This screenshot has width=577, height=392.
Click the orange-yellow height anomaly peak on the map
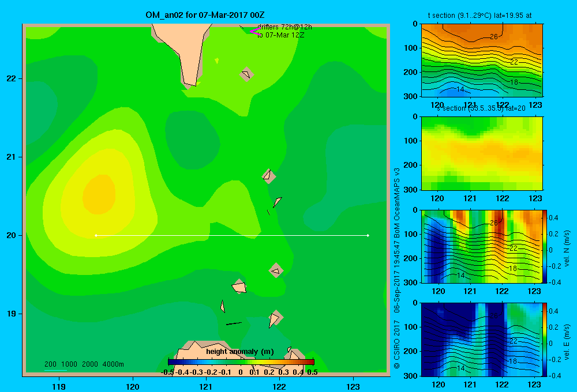pyautogui.click(x=99, y=194)
